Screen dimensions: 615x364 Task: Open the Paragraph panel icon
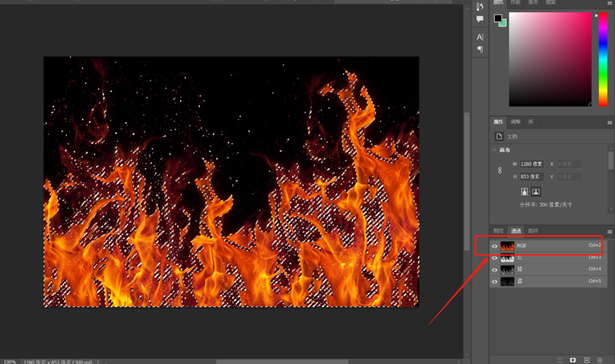(480, 49)
